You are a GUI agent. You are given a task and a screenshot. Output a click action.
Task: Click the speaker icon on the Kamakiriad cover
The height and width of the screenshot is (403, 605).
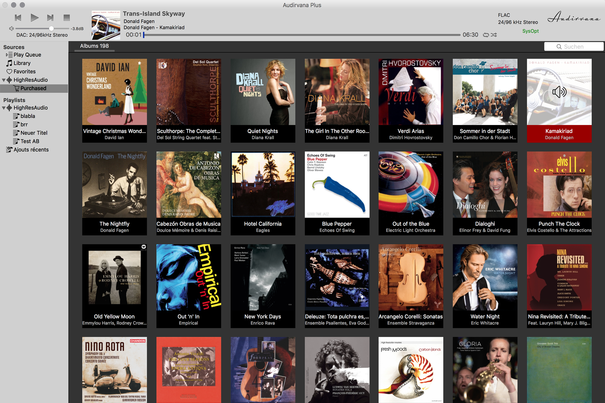559,92
